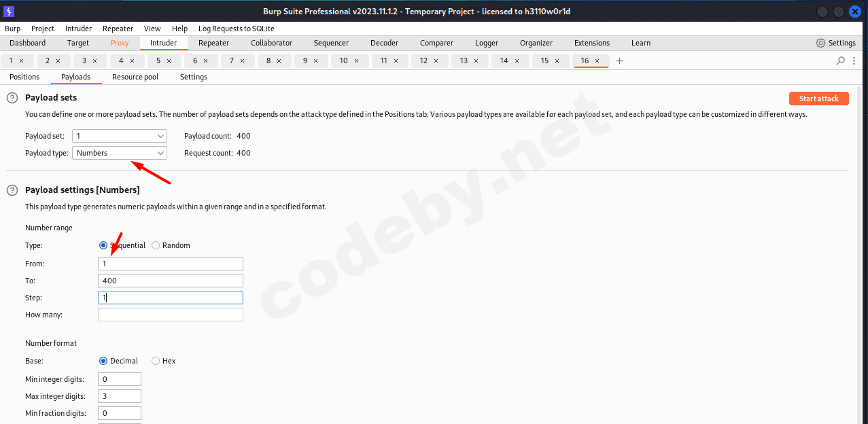Click the Step input field

pos(171,298)
